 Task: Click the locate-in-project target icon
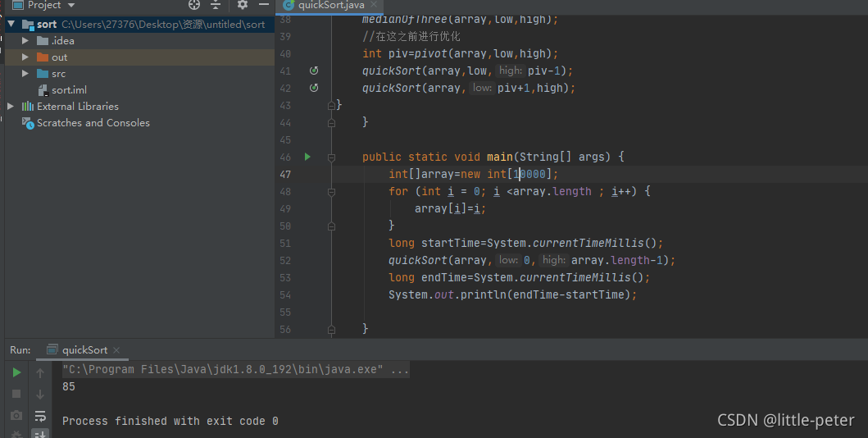193,5
